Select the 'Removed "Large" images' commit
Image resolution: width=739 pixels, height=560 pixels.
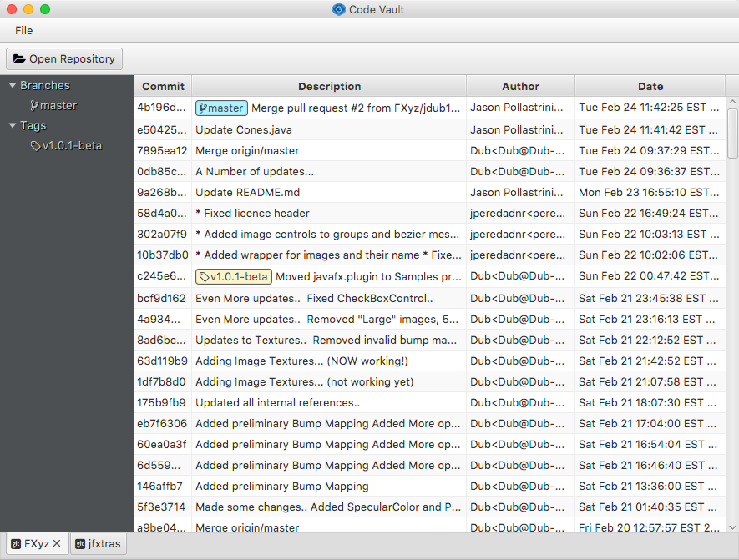(x=429, y=320)
